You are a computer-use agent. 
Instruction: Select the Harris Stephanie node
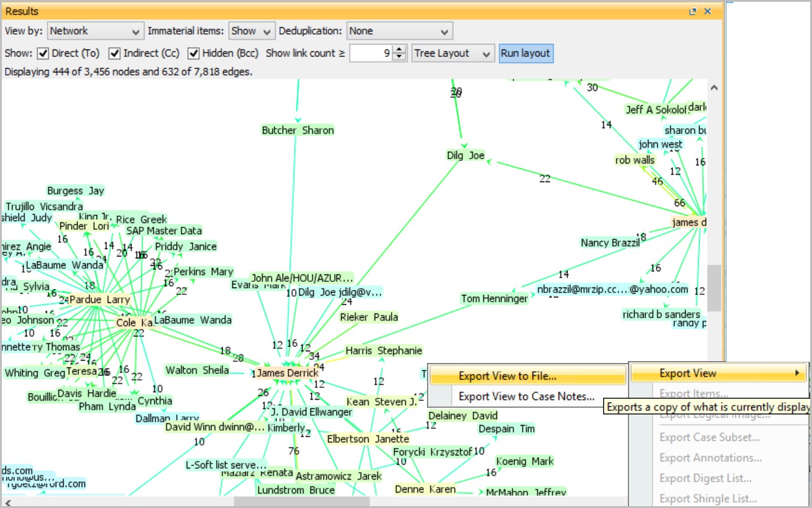(x=384, y=351)
